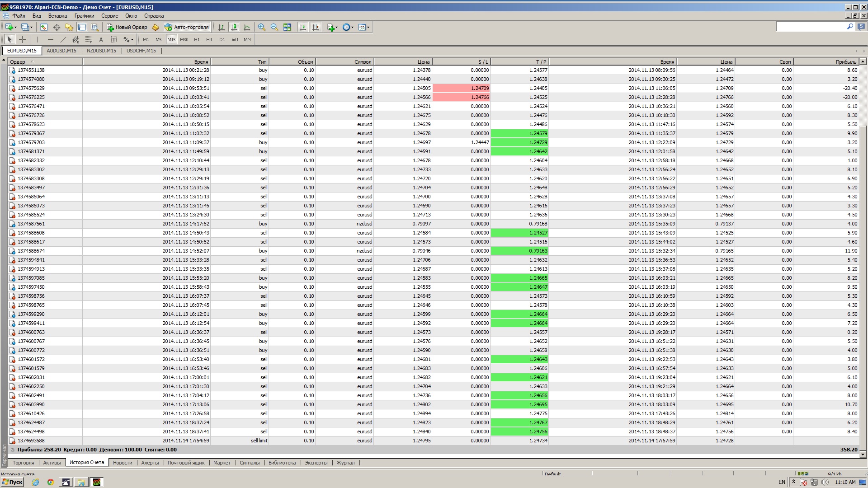Switch chart to bar chart

click(x=222, y=27)
